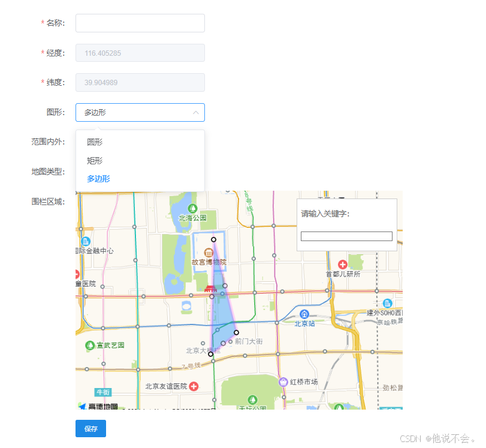
Task: Click the 北京站 blue train station icon
Action: 303,314
